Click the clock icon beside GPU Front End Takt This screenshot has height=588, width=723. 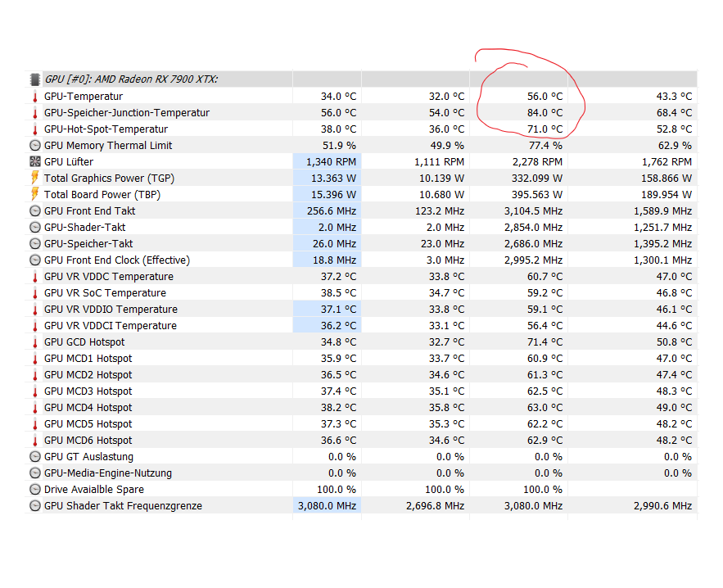point(34,211)
